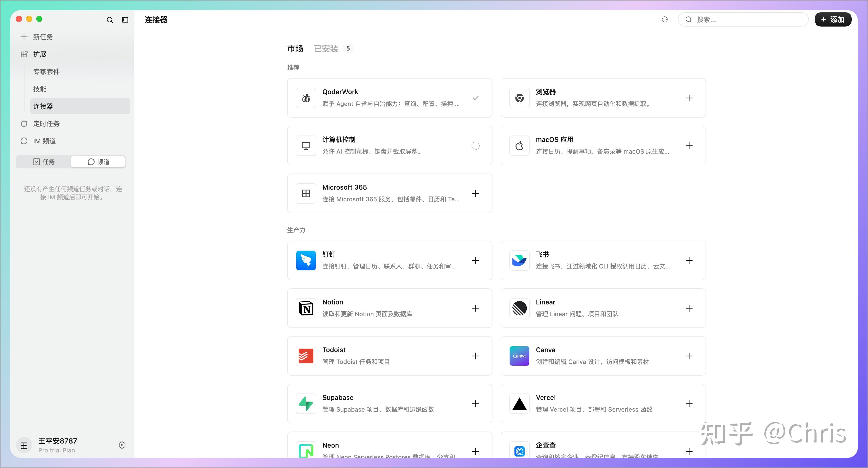The image size is (868, 468).
Task: Click the Todoist logo icon
Action: [306, 356]
